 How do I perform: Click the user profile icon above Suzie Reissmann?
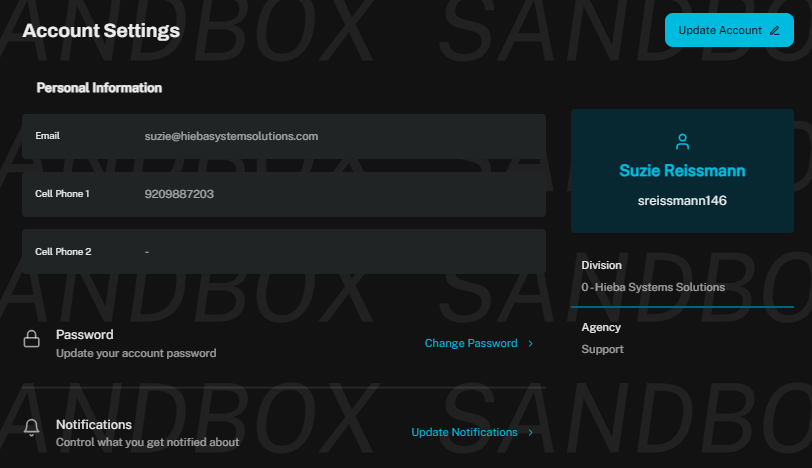point(682,141)
